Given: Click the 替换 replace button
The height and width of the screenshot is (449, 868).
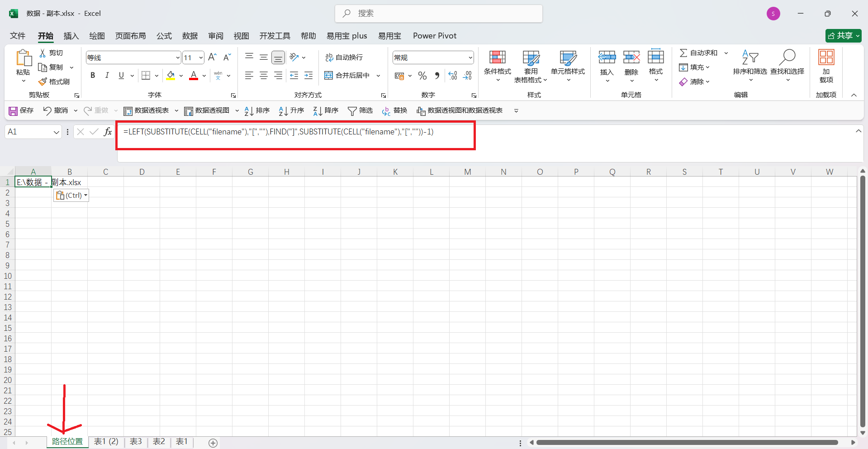Looking at the screenshot, I should [395, 111].
